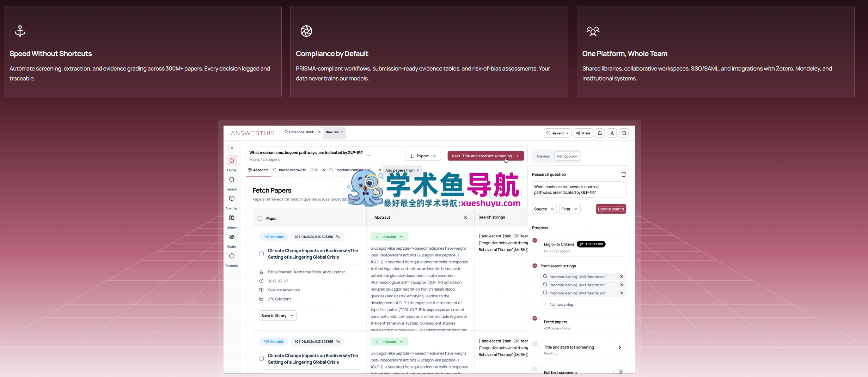The width and height of the screenshot is (868, 377).
Task: Change first paper's Included status dropdown
Action: 389,237
